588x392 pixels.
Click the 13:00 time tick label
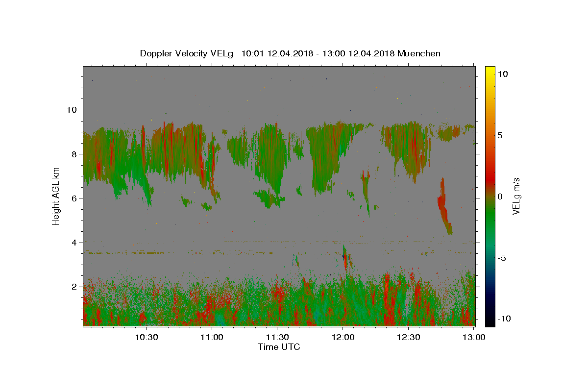click(474, 337)
